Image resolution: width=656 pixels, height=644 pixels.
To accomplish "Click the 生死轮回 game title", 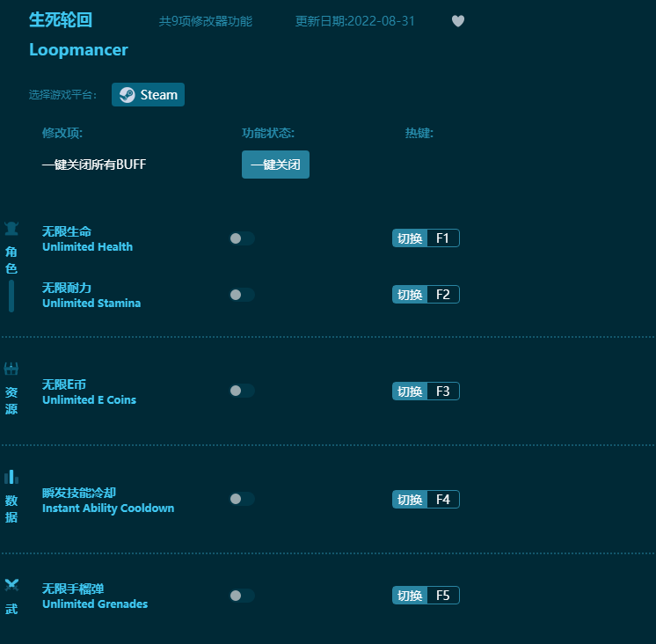I will pos(61,19).
